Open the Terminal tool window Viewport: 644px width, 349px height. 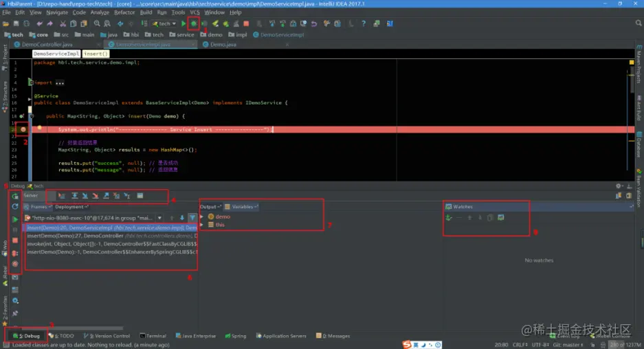point(153,336)
